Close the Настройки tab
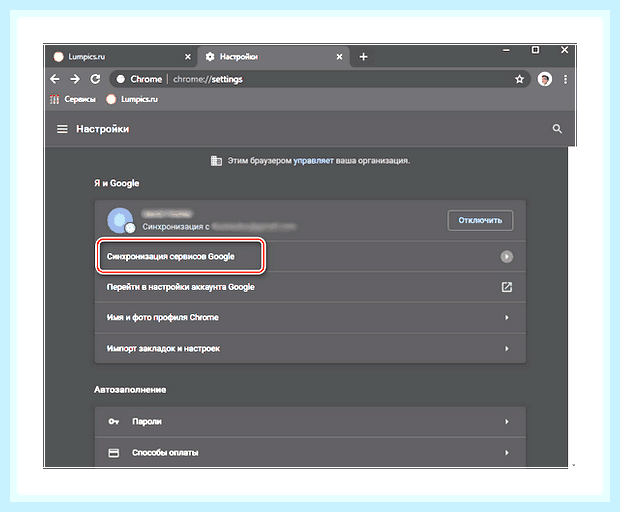 (x=339, y=57)
